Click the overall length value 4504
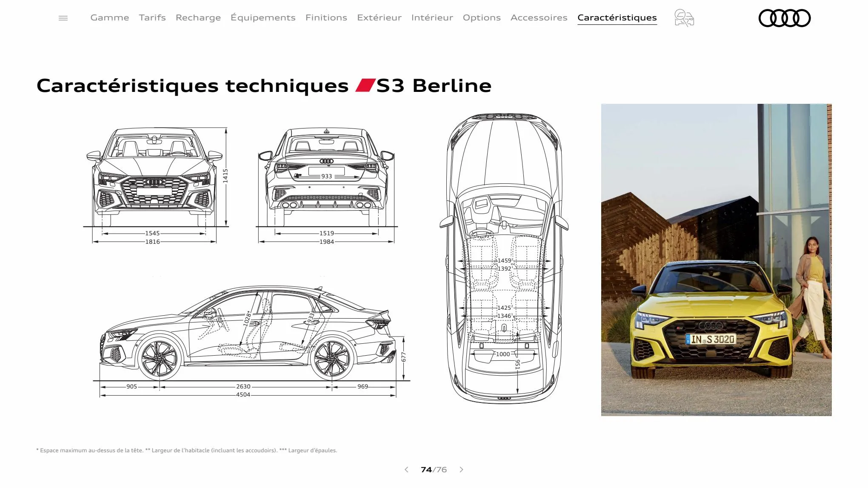Screen dimensions: 868x488 pyautogui.click(x=243, y=395)
